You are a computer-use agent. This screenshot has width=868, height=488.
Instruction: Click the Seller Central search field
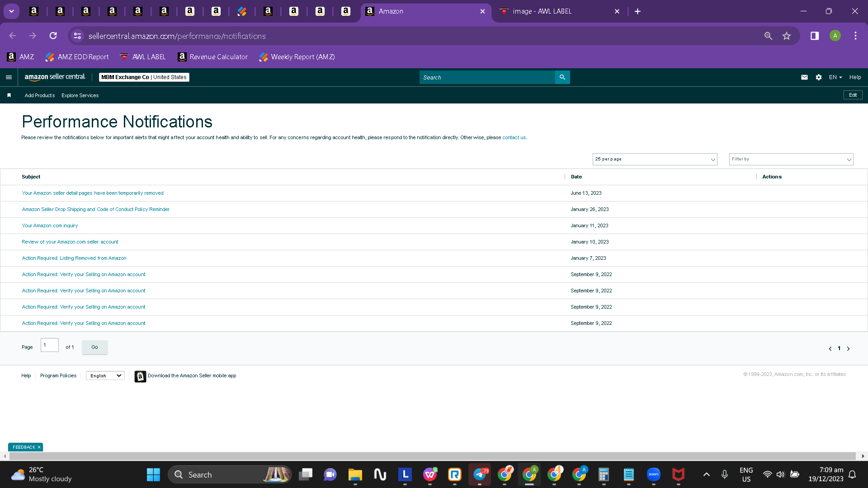pyautogui.click(x=487, y=77)
